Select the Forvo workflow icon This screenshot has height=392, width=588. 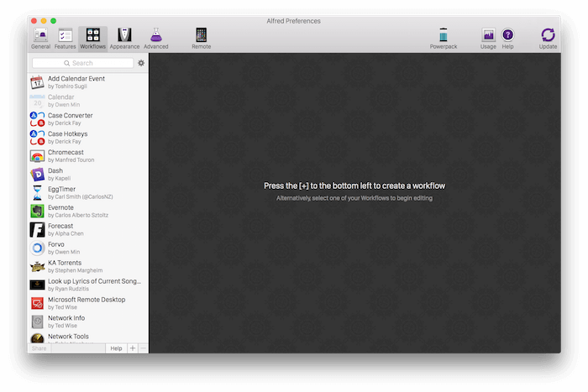(37, 248)
